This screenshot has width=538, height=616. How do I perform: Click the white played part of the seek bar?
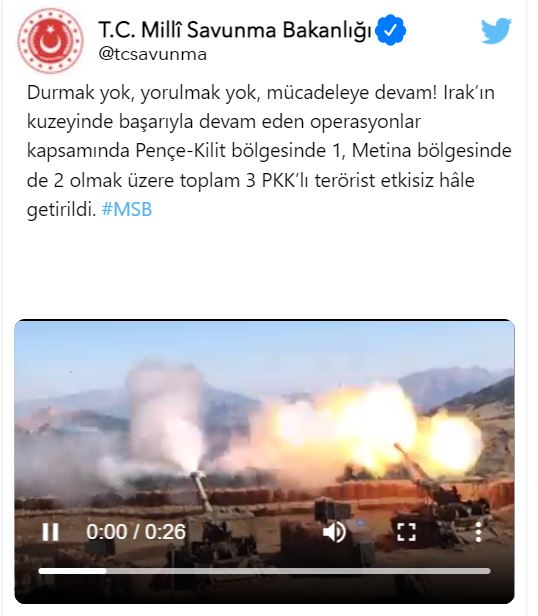pyautogui.click(x=72, y=571)
